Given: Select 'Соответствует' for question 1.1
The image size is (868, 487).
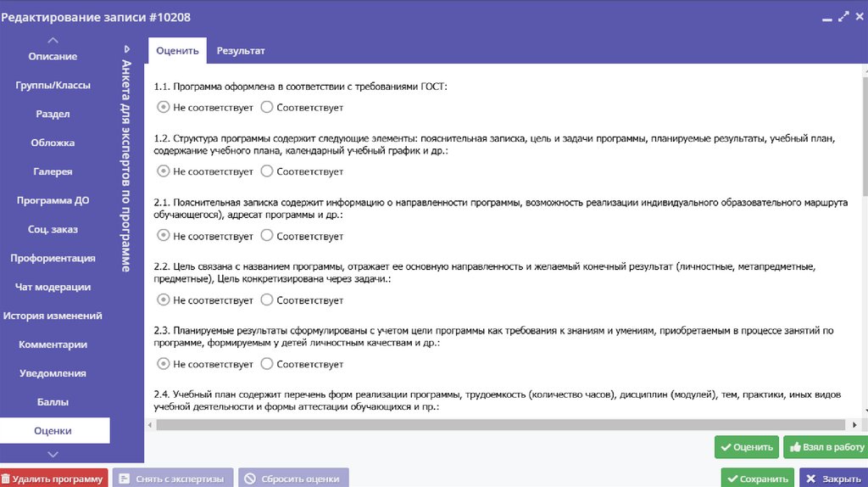Looking at the screenshot, I should tap(267, 107).
